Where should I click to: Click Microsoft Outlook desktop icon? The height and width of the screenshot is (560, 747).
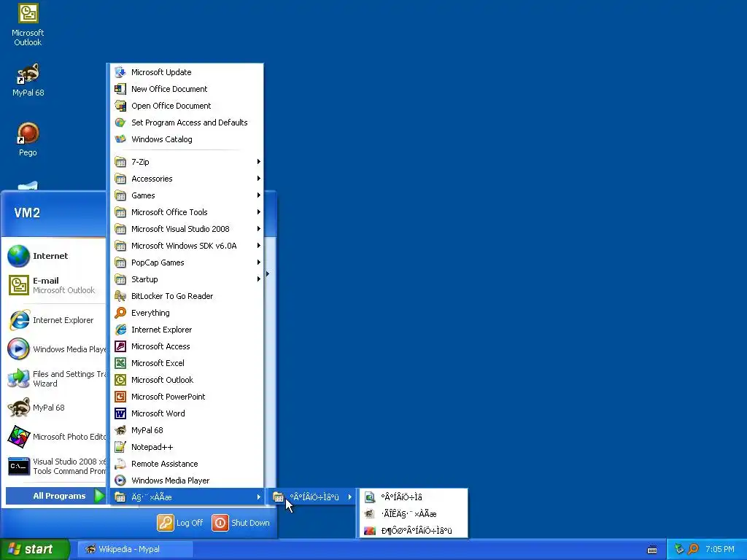point(28,25)
